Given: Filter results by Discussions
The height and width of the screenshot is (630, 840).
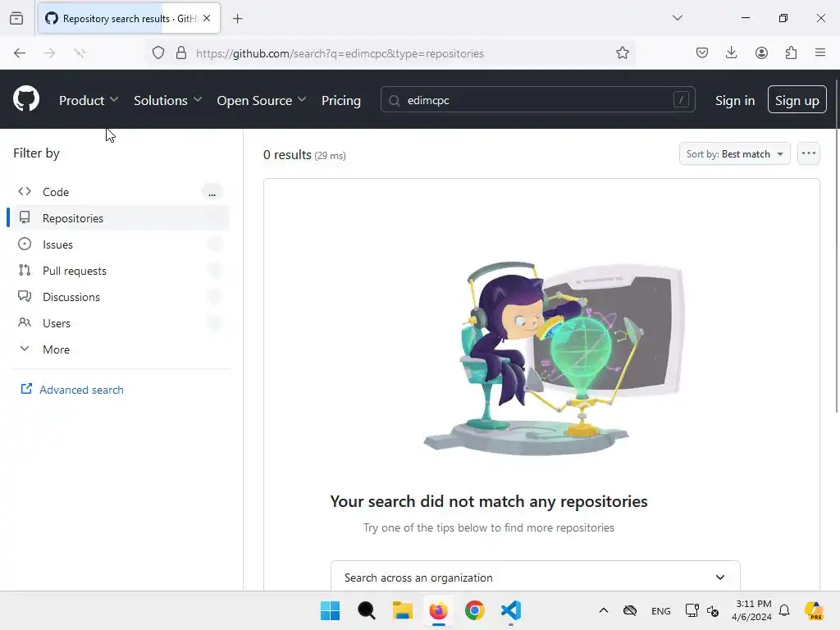Looking at the screenshot, I should point(121,297).
